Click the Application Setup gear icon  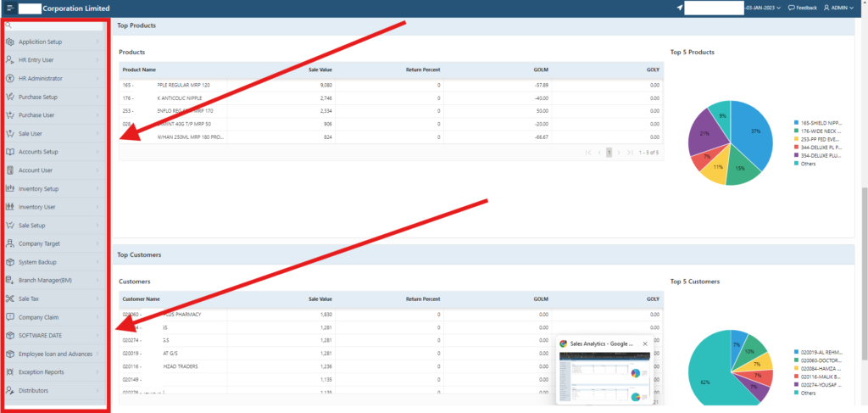pos(10,42)
